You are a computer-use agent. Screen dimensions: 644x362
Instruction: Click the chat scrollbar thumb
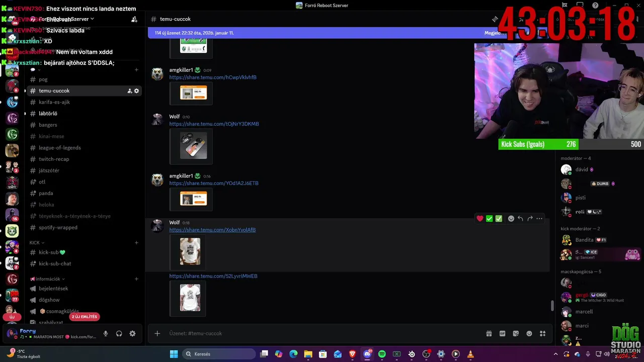pyautogui.click(x=552, y=306)
